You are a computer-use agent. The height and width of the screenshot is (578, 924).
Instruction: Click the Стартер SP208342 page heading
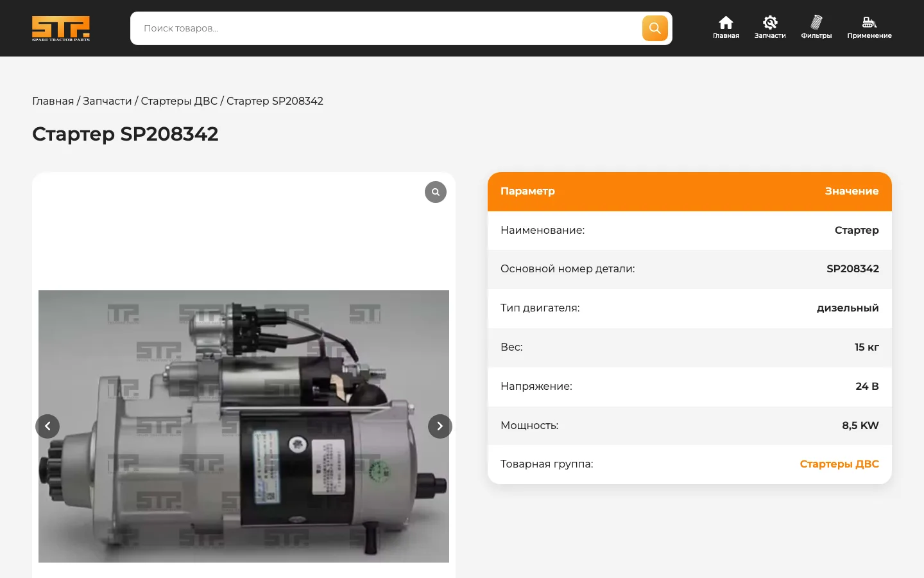125,134
